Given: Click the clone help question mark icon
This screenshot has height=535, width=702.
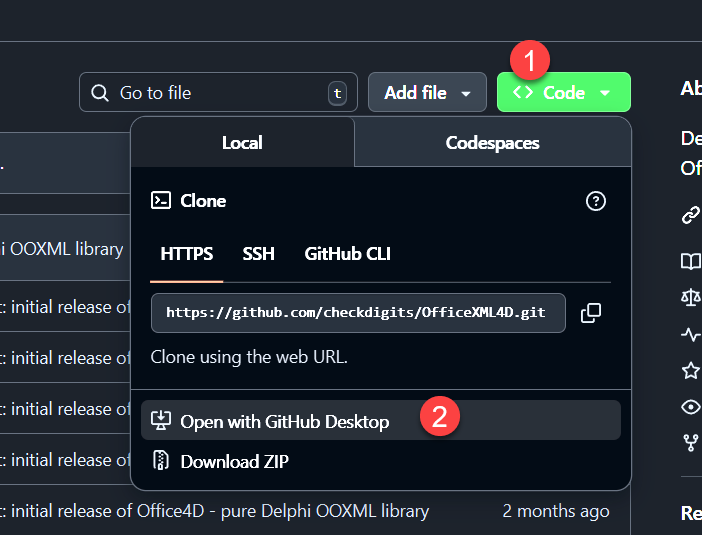Looking at the screenshot, I should 595,201.
